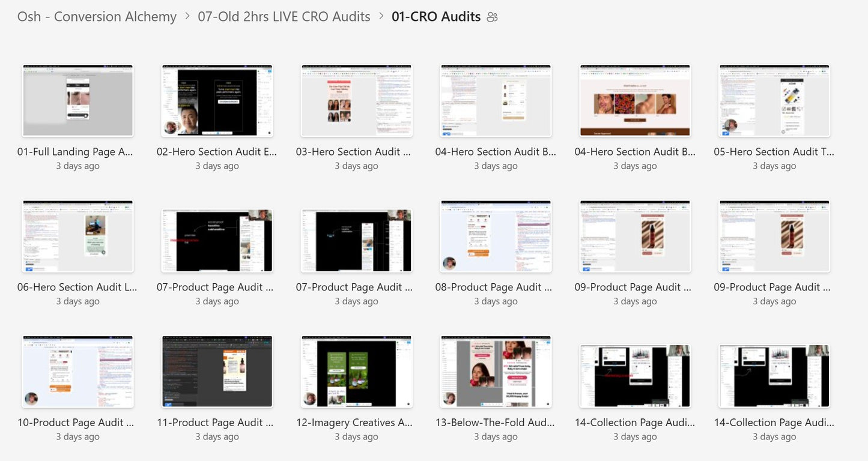Open the Osh - Conversion Alchemy breadcrumb
The height and width of the screenshot is (461, 868).
[x=97, y=17]
